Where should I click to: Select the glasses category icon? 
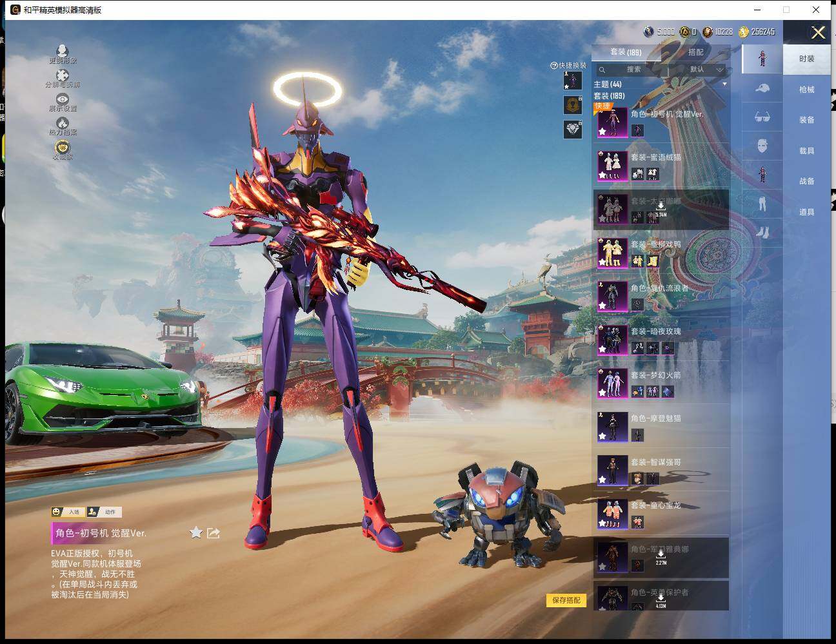(x=762, y=117)
